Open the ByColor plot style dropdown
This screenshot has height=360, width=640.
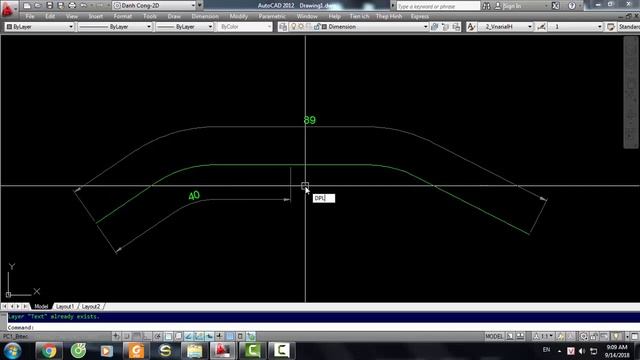click(x=244, y=27)
